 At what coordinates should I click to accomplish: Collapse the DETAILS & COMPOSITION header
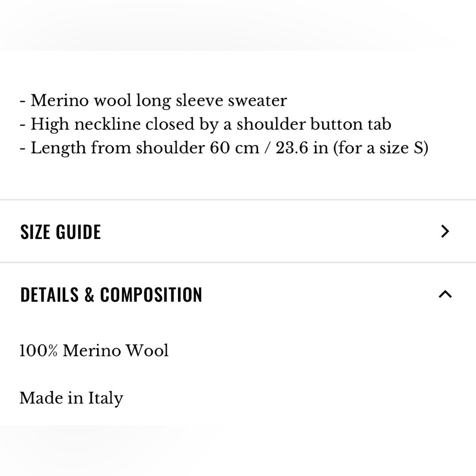click(x=238, y=294)
